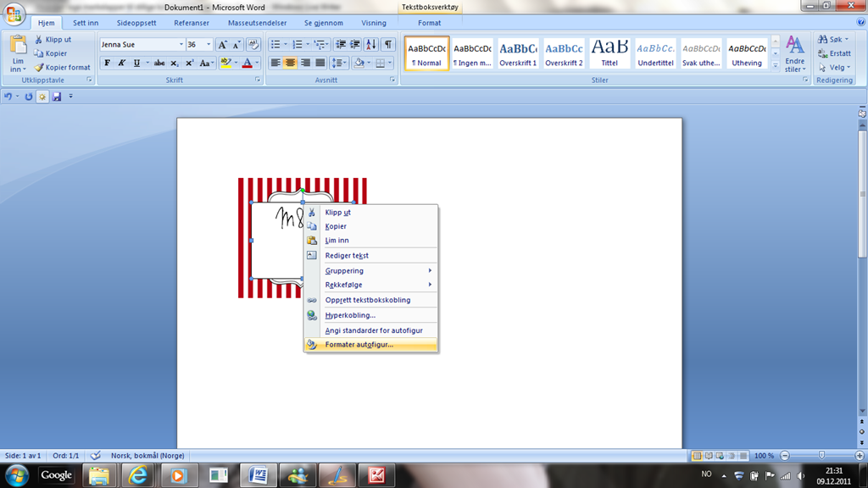
Task: Toggle show paragraph marks (¶)
Action: [387, 45]
